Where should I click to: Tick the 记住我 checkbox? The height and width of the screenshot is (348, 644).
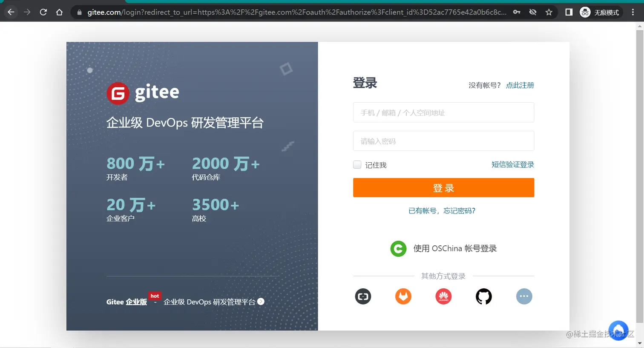click(x=357, y=165)
